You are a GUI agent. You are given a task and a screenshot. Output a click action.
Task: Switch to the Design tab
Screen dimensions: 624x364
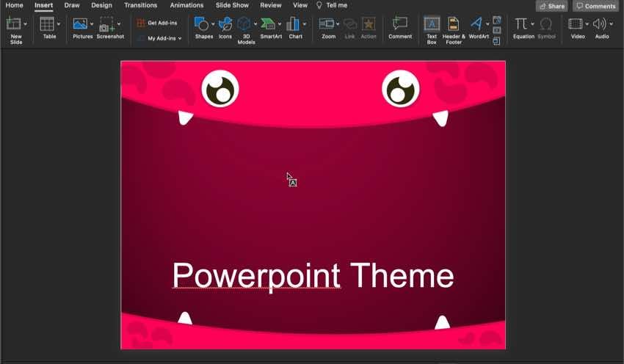click(x=101, y=5)
